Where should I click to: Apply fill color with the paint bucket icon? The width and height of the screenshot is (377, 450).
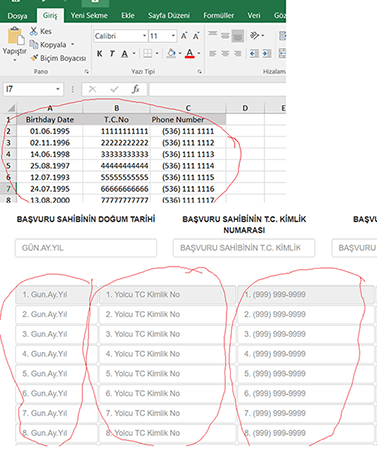[x=171, y=53]
